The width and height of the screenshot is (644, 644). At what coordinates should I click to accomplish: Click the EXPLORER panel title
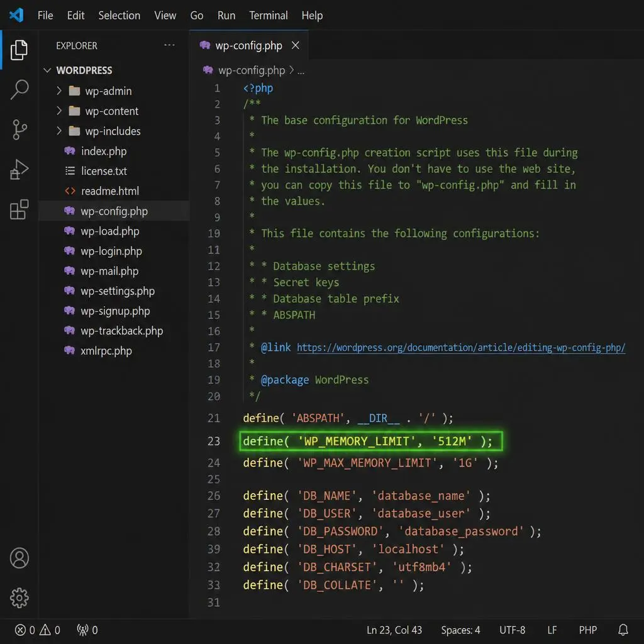(x=77, y=45)
